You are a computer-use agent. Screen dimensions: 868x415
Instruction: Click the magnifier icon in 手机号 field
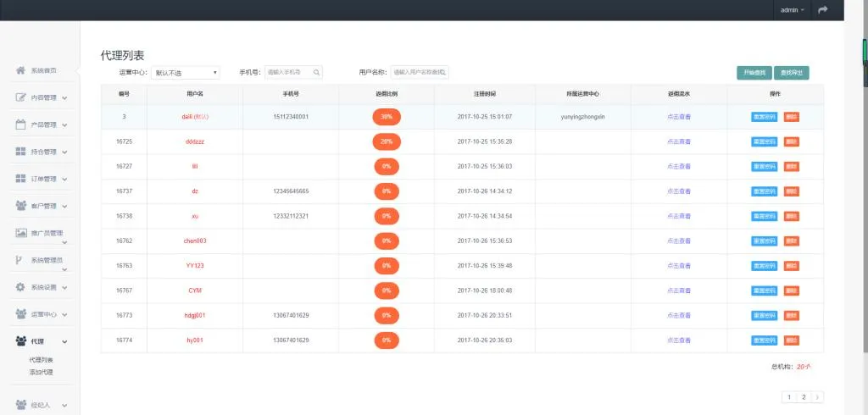(316, 73)
